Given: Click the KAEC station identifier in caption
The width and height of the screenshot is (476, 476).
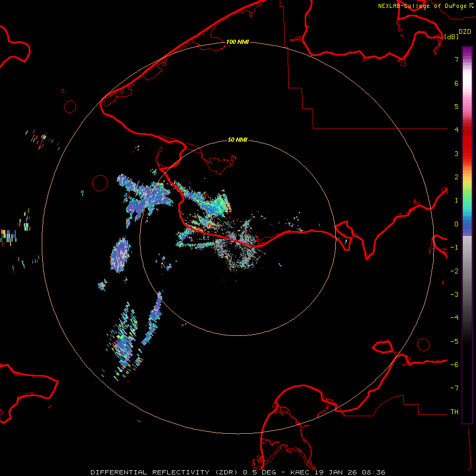Looking at the screenshot, I should (300, 472).
